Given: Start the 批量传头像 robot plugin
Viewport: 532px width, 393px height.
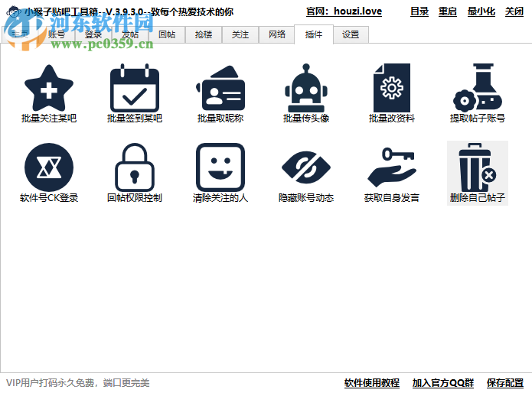Looking at the screenshot, I should (306, 93).
